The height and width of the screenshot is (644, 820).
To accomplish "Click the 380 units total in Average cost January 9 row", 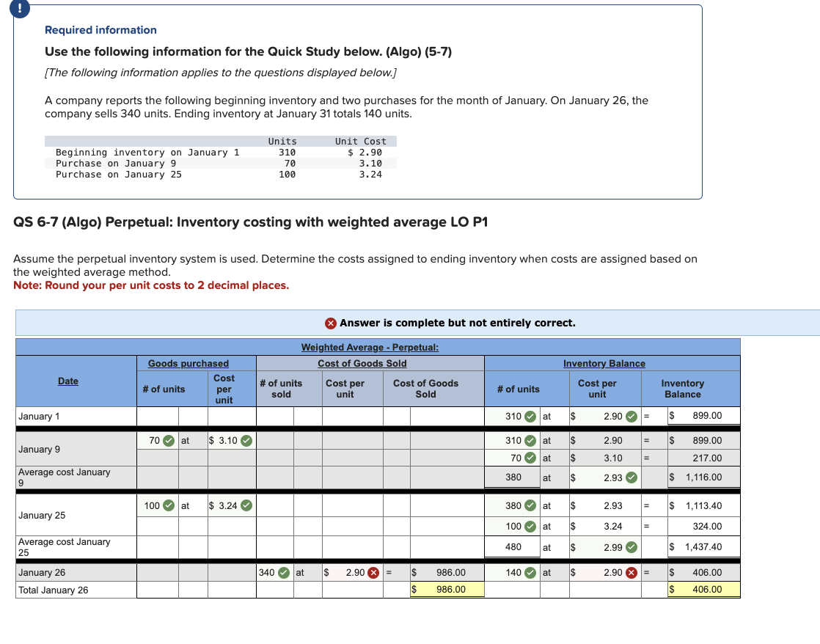I will click(x=513, y=477).
